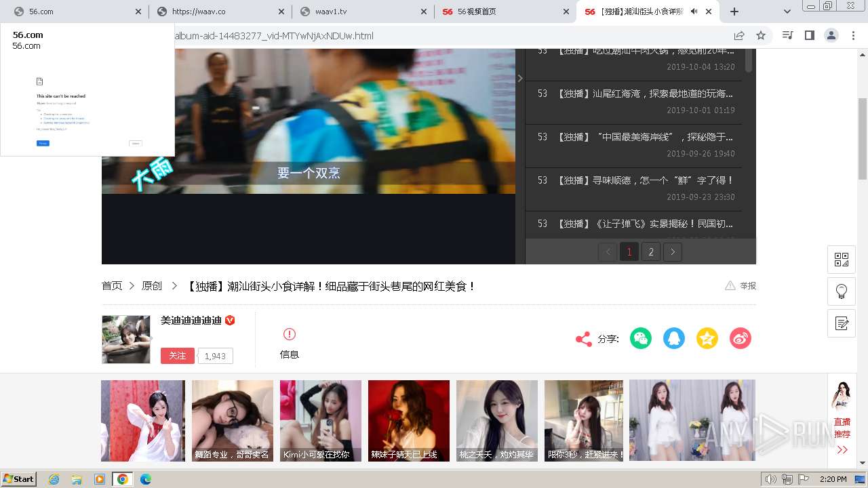This screenshot has width=868, height=488.
Task: Select playlist page 1
Action: (629, 252)
